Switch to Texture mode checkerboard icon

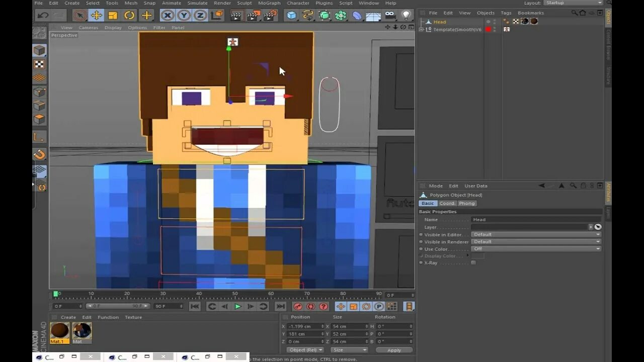tap(39, 64)
